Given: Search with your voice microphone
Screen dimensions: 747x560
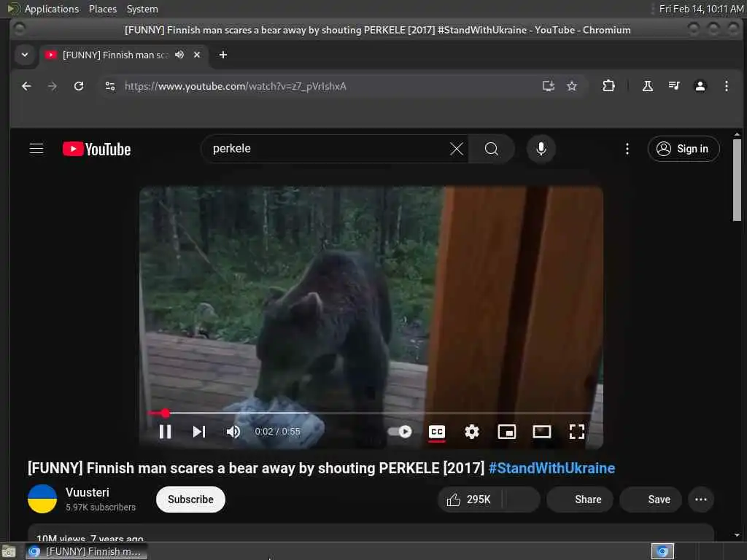Looking at the screenshot, I should click(x=541, y=149).
